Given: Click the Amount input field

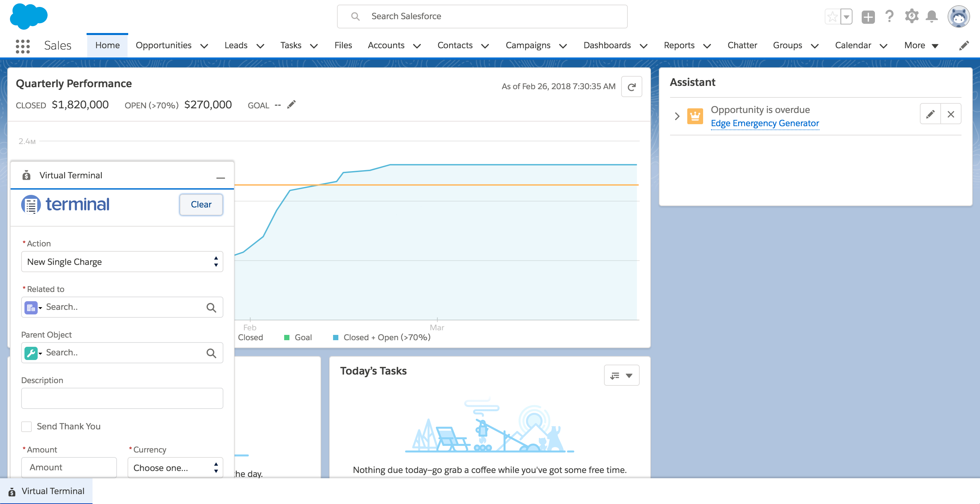Looking at the screenshot, I should pos(69,467).
